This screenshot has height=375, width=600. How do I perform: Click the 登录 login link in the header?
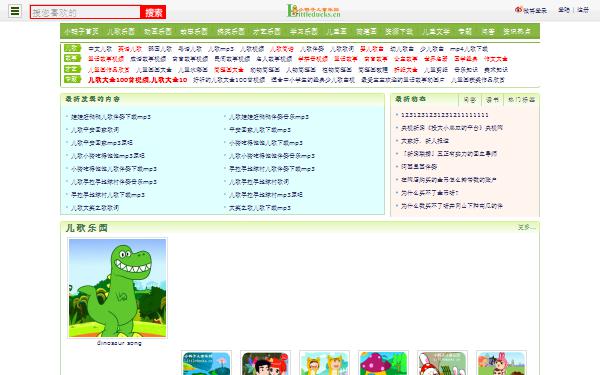pyautogui.click(x=564, y=10)
